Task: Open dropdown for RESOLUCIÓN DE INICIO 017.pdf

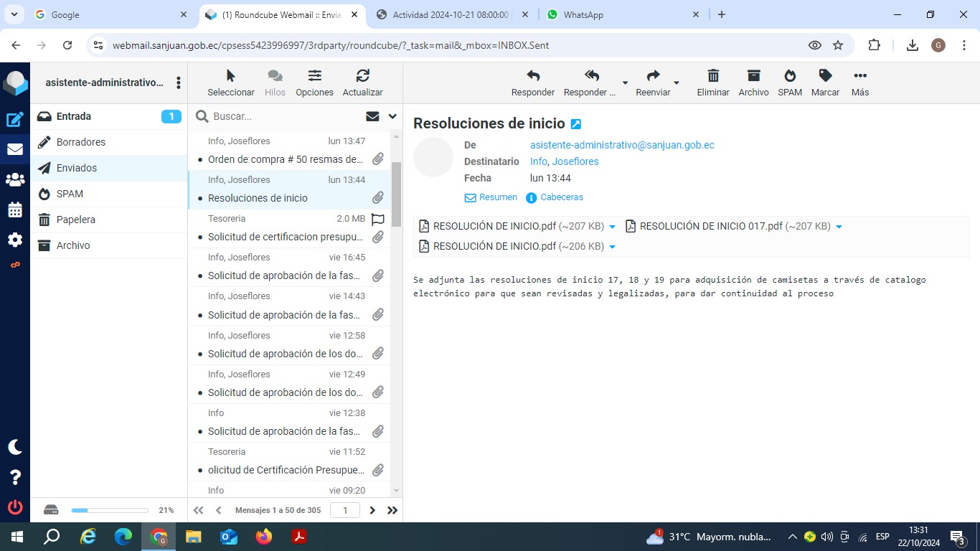Action: click(839, 227)
